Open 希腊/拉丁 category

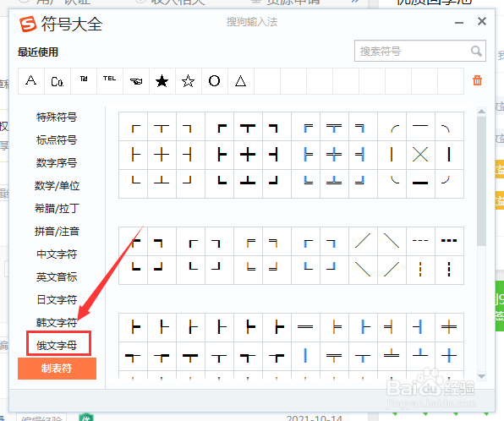57,209
